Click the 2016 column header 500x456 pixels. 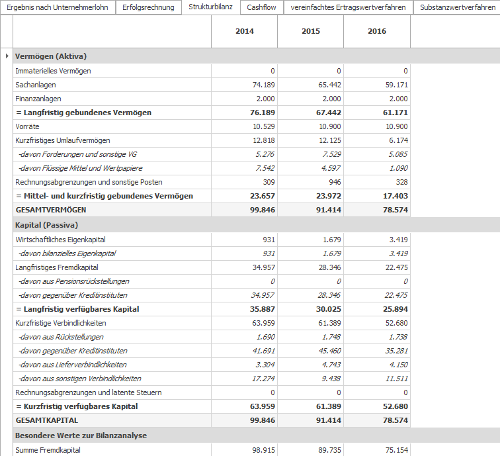click(377, 31)
